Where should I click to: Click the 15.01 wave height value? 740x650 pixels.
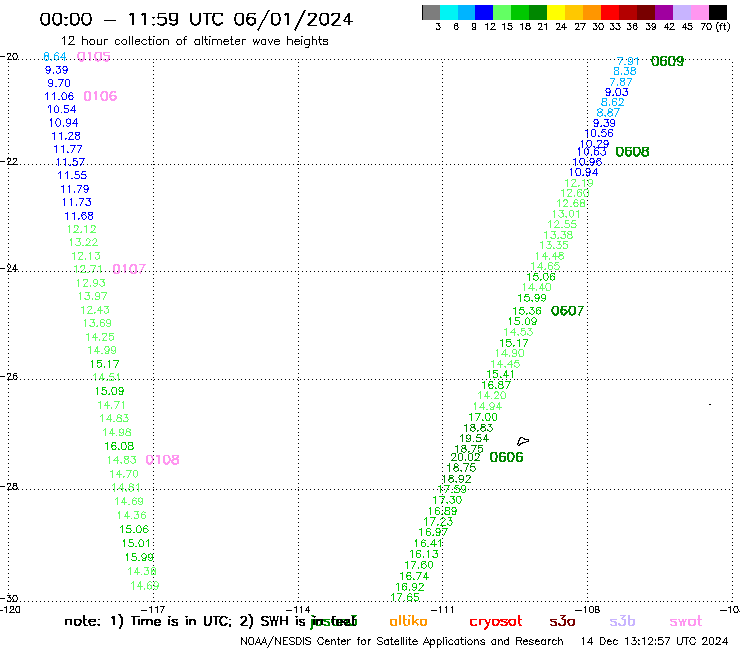136,543
